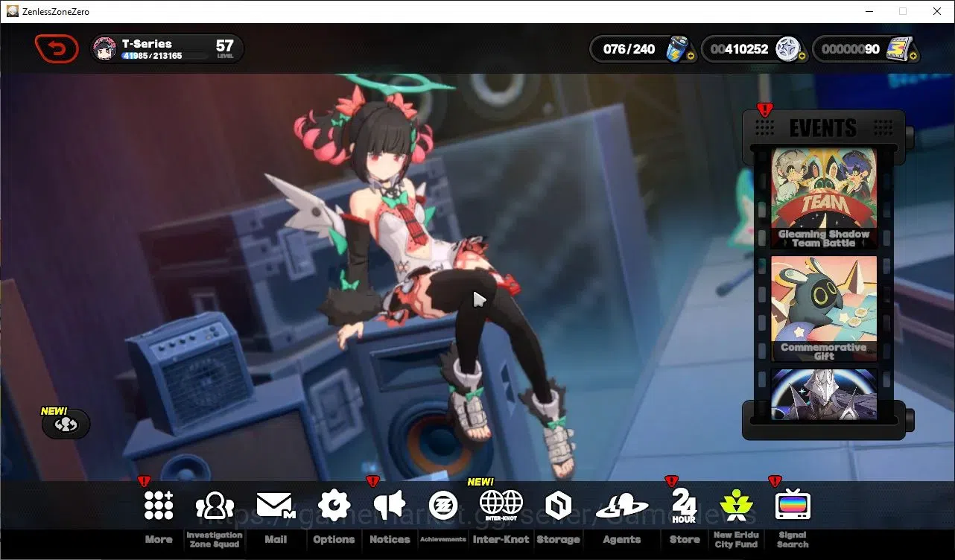Open Signal Search TV icon
The height and width of the screenshot is (560, 955).
click(793, 506)
